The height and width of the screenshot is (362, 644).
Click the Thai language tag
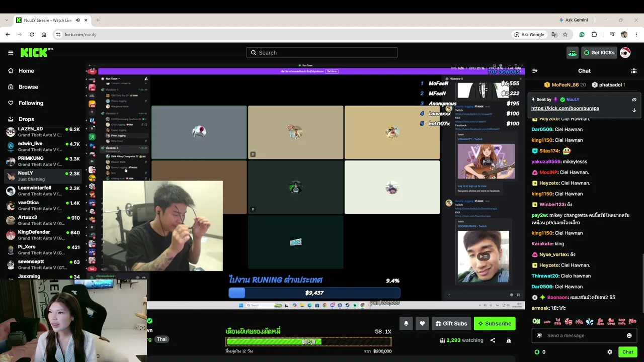tap(162, 339)
